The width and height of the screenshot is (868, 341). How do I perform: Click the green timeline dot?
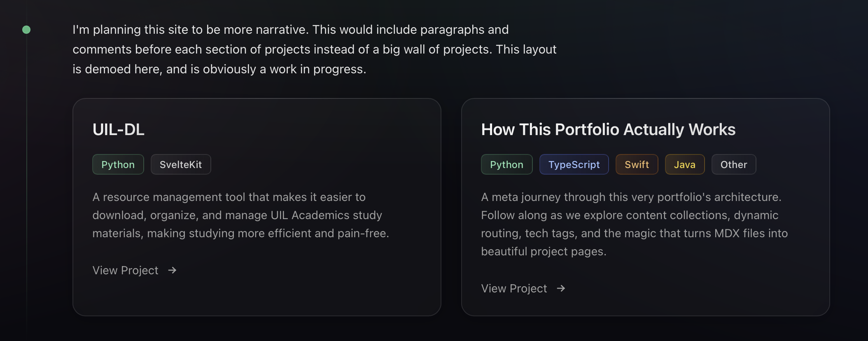(x=26, y=30)
